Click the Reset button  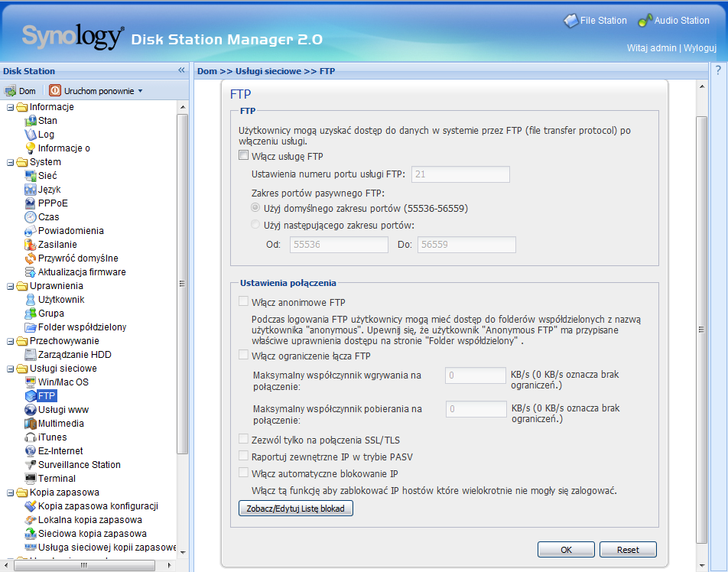click(628, 550)
